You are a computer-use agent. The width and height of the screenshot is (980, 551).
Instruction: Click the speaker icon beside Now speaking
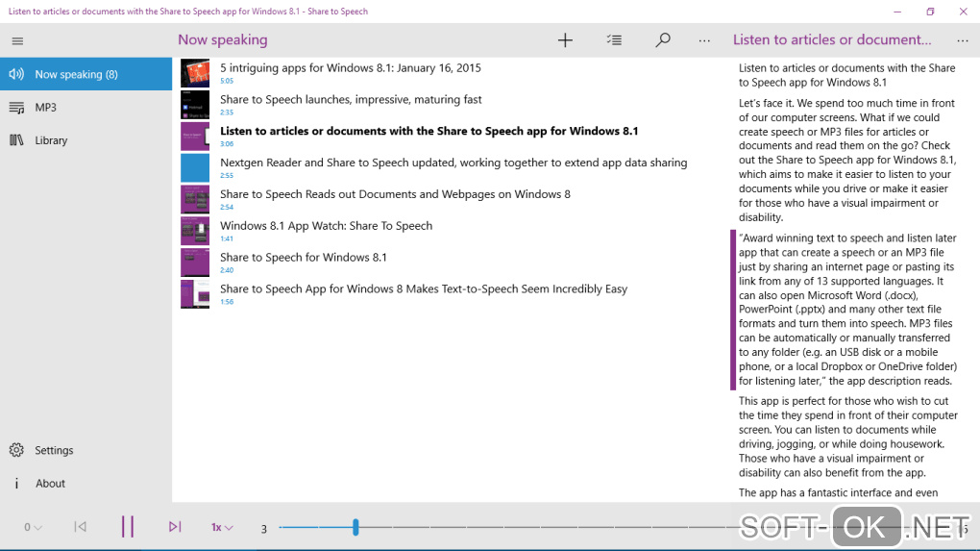tap(16, 74)
